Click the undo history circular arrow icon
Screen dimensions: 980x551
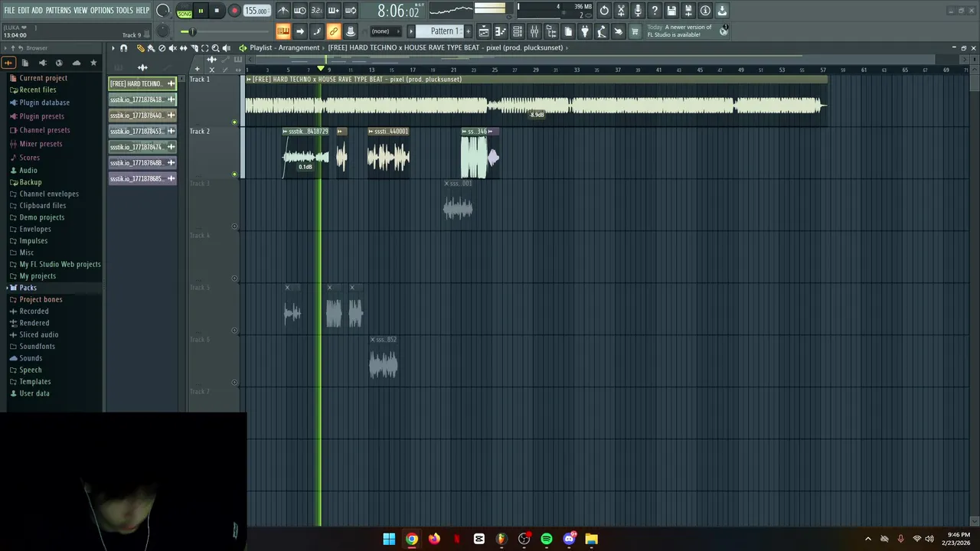pos(604,11)
